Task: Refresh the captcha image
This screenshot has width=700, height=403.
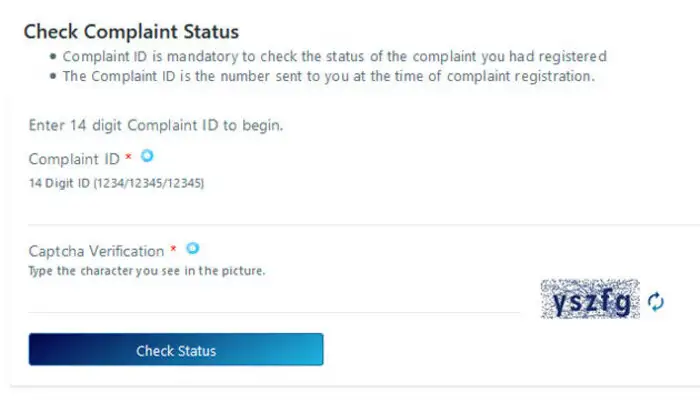Action: pyautogui.click(x=656, y=301)
